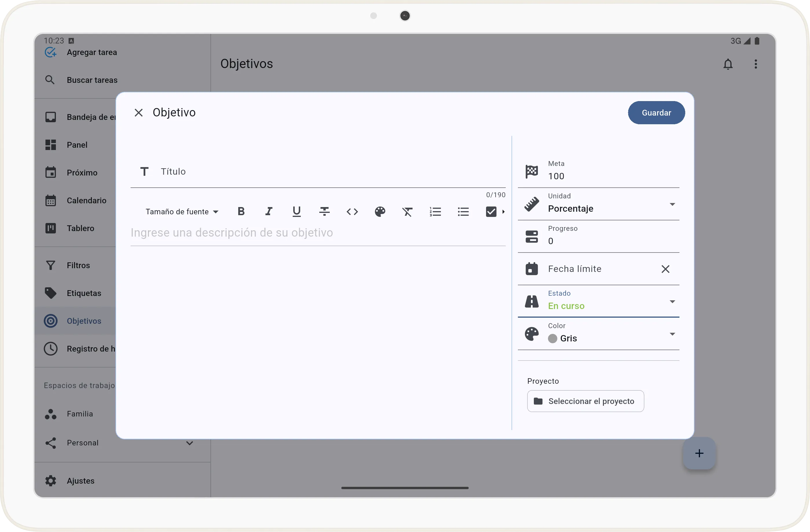Expand the Unidad Porcentaje dropdown
Viewport: 810px width, 532px height.
click(672, 204)
